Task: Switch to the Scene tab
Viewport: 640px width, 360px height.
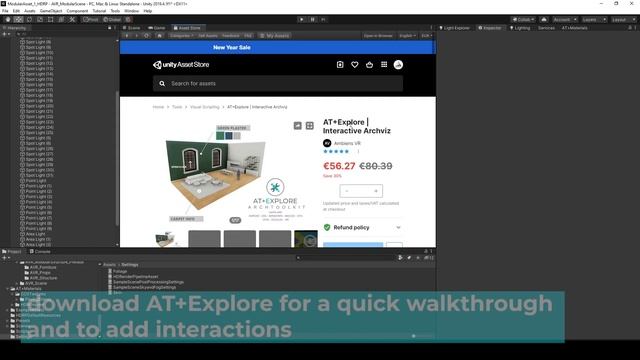Action: click(131, 28)
